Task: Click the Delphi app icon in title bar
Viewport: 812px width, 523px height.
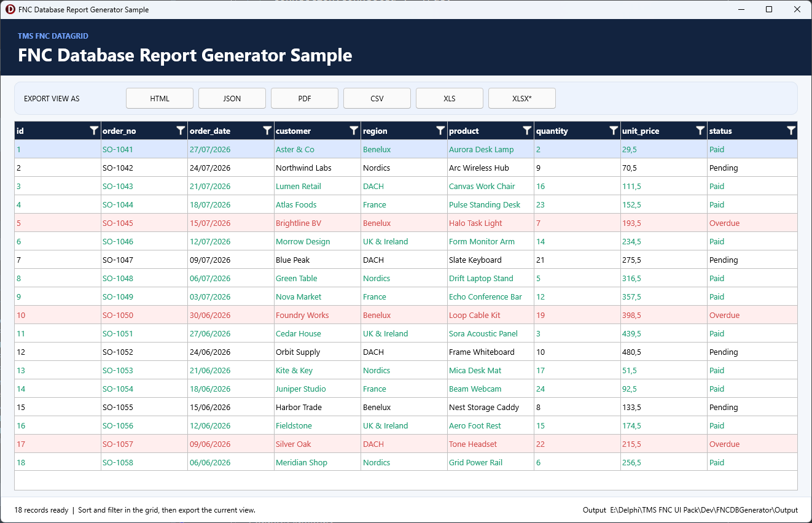Action: click(x=10, y=9)
